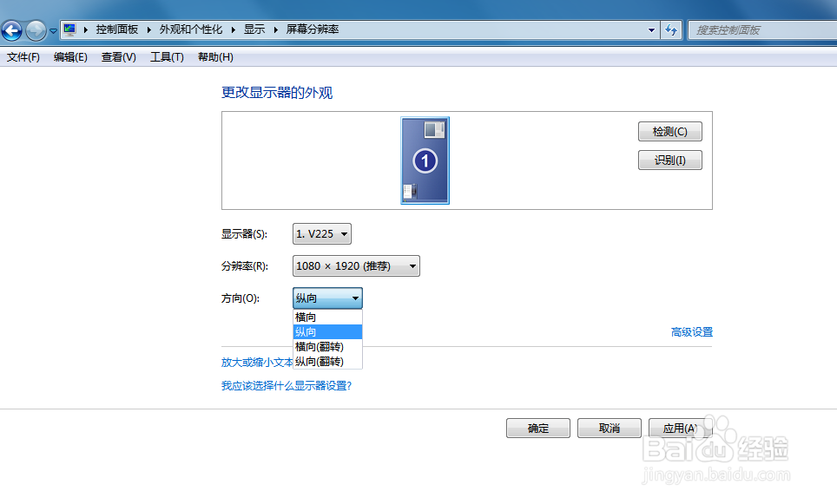
Task: Open 高级设置 advanced settings link
Action: tap(691, 331)
